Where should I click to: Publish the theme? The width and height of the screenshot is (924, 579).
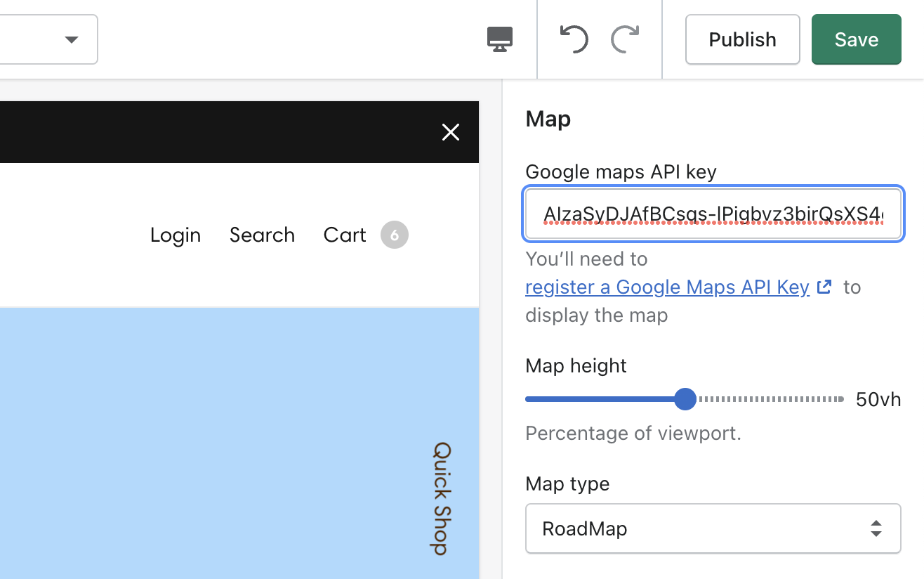click(743, 39)
